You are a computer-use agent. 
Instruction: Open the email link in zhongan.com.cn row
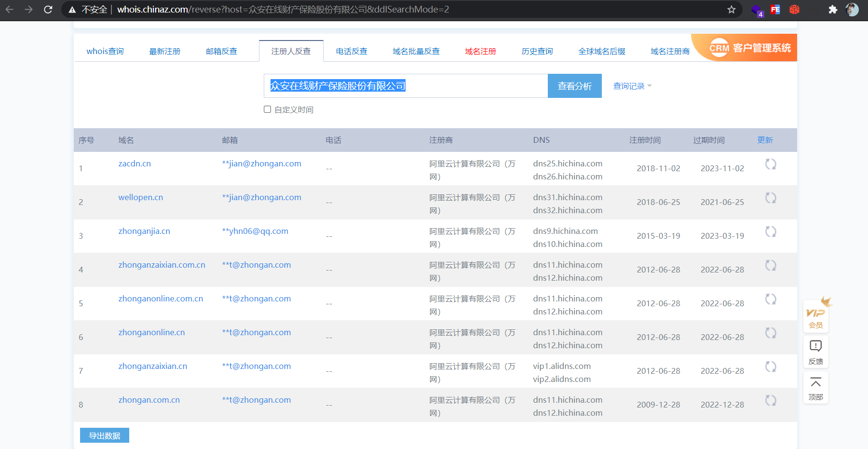pos(257,400)
